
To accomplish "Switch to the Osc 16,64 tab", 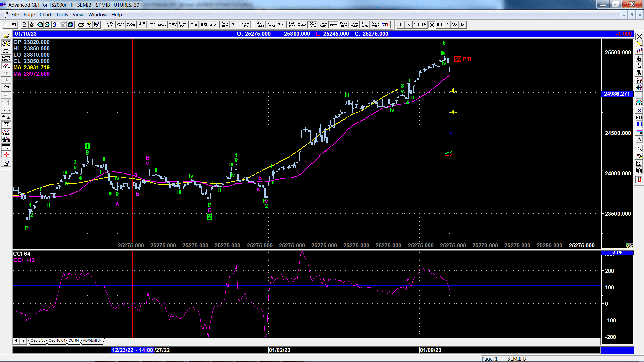I will pyautogui.click(x=57, y=341).
